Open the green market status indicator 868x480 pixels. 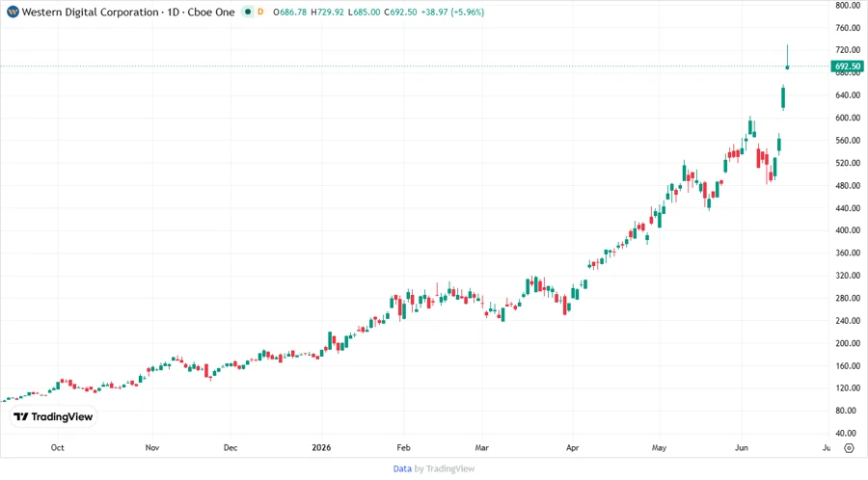(x=248, y=12)
